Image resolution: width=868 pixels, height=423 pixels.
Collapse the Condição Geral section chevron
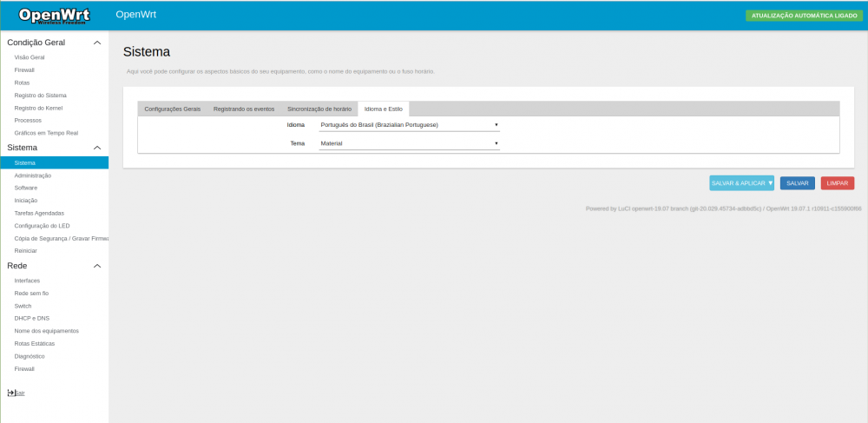(97, 43)
